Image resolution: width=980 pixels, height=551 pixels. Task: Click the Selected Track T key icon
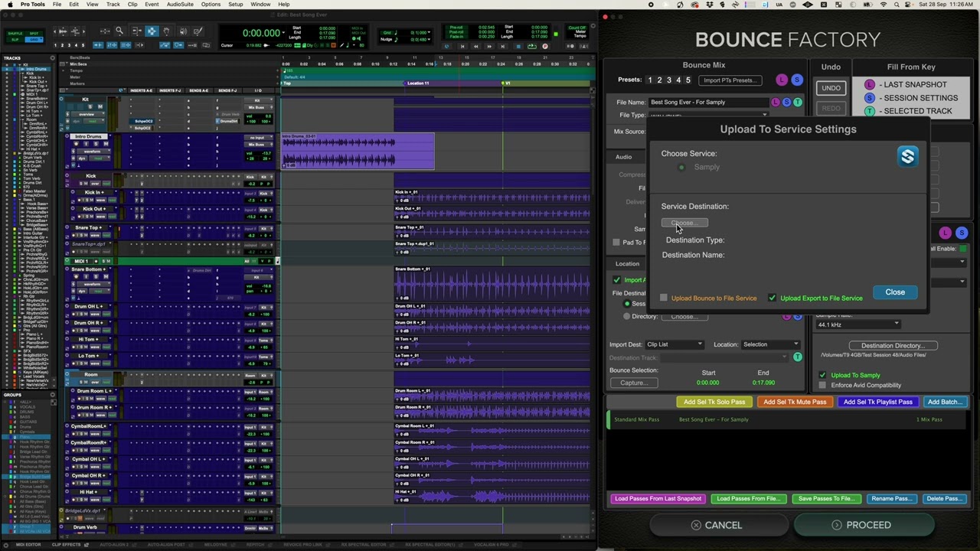(x=869, y=111)
